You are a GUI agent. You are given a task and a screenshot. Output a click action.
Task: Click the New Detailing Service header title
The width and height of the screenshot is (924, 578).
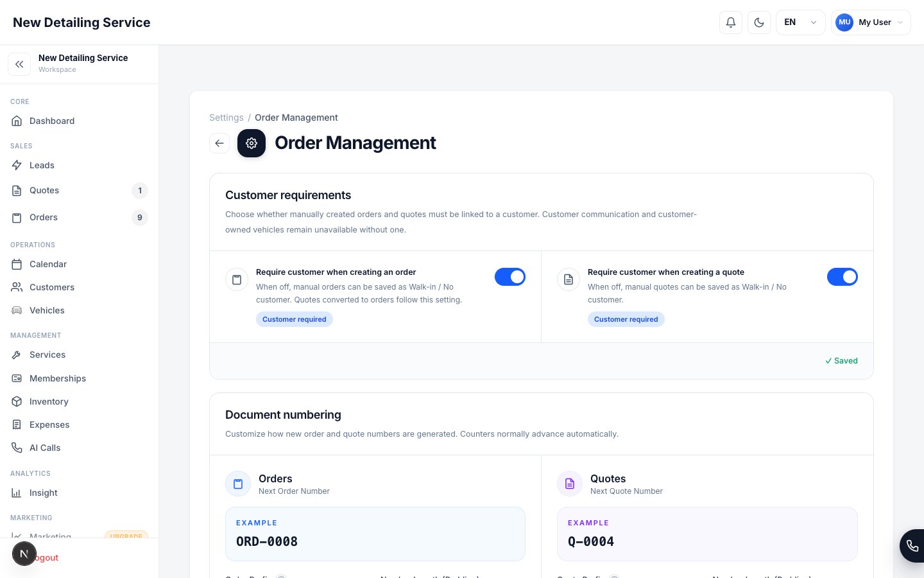(x=81, y=22)
